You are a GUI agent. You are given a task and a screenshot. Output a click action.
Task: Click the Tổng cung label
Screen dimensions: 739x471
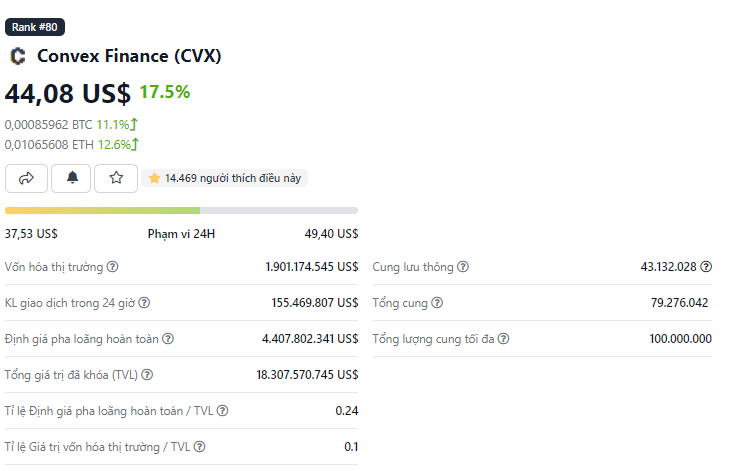click(400, 303)
